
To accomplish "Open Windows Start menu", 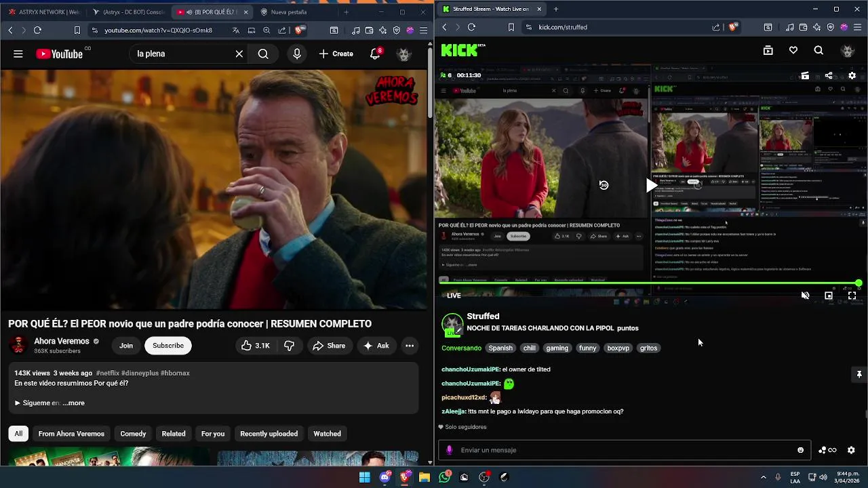I will point(365,477).
